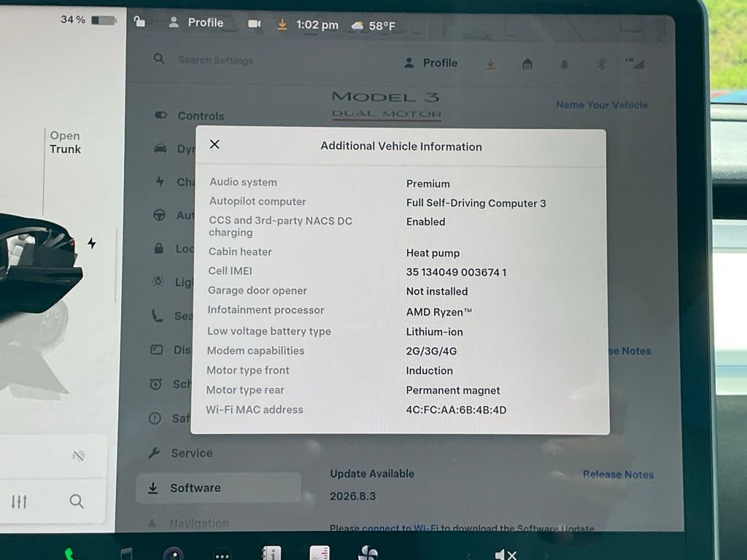Open the media search magnifier icon

tap(77, 501)
